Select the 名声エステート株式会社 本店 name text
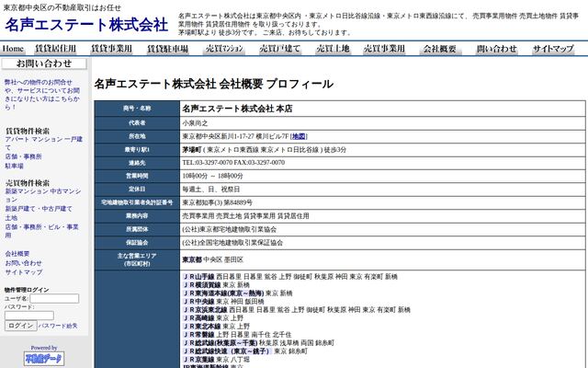This screenshot has width=588, height=368. click(237, 109)
